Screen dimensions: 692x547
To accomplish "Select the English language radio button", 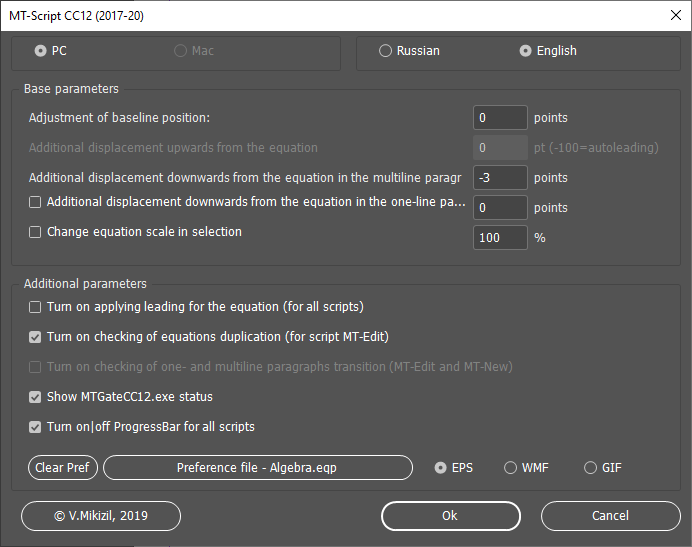I will point(525,51).
